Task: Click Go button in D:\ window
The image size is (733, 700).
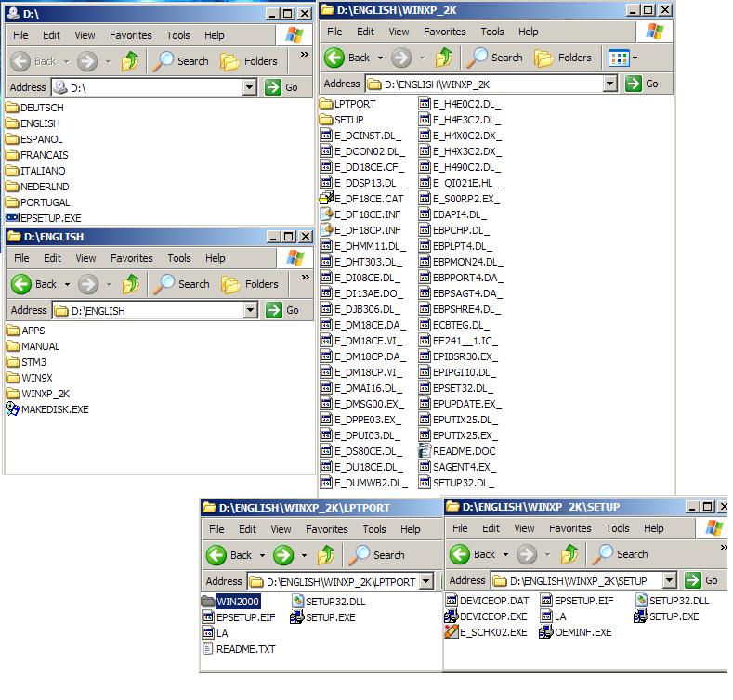Action: pos(281,87)
